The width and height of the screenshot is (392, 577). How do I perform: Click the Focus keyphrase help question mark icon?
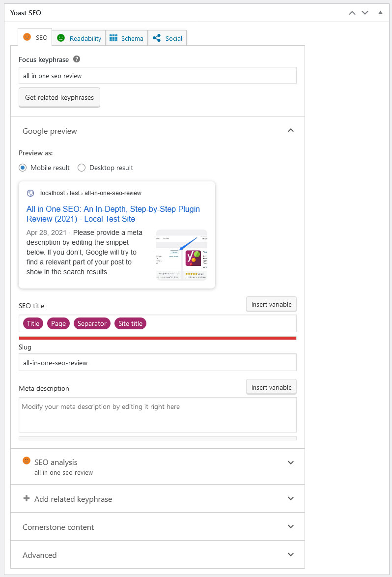coord(77,59)
